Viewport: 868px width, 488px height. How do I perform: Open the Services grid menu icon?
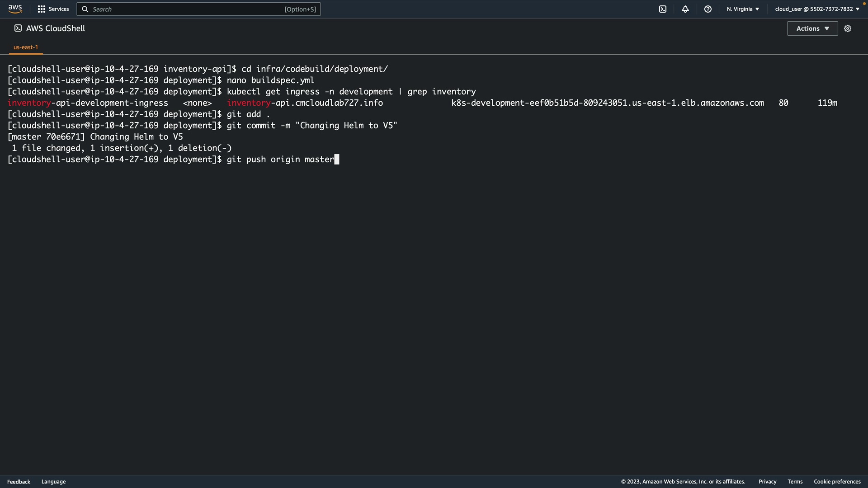[x=42, y=9]
